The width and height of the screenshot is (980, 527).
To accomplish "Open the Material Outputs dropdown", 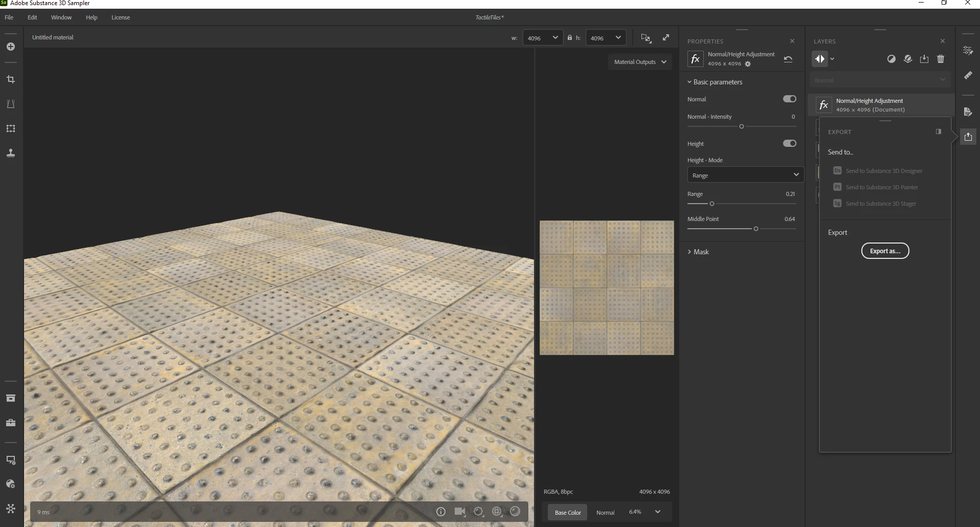I will coord(640,62).
